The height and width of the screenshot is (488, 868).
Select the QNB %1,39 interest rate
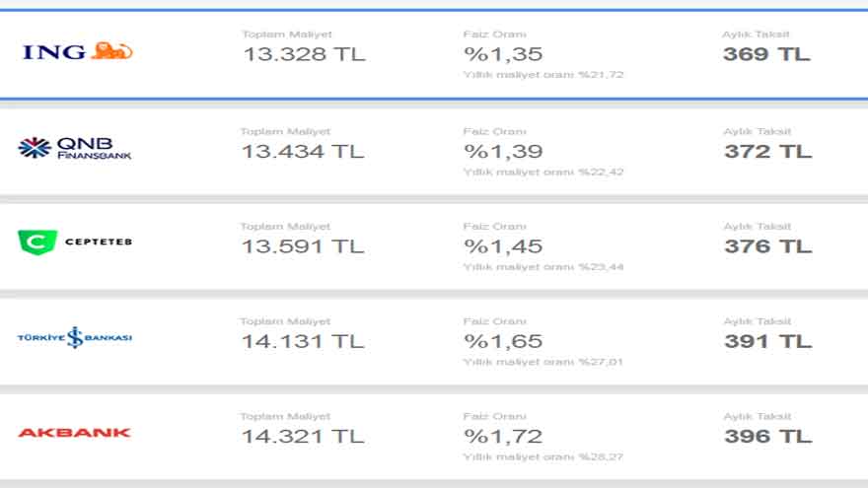[x=503, y=151]
